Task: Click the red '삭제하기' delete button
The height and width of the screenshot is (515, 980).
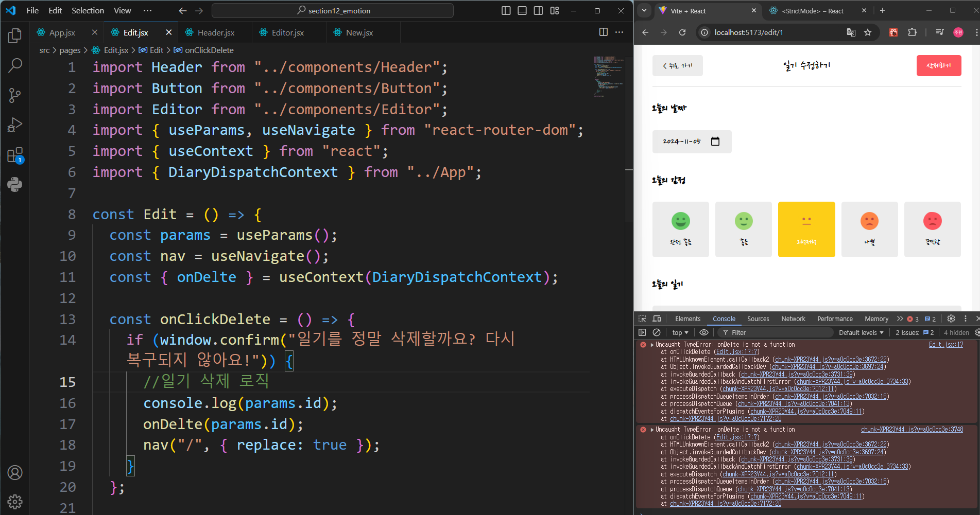Action: (938, 65)
